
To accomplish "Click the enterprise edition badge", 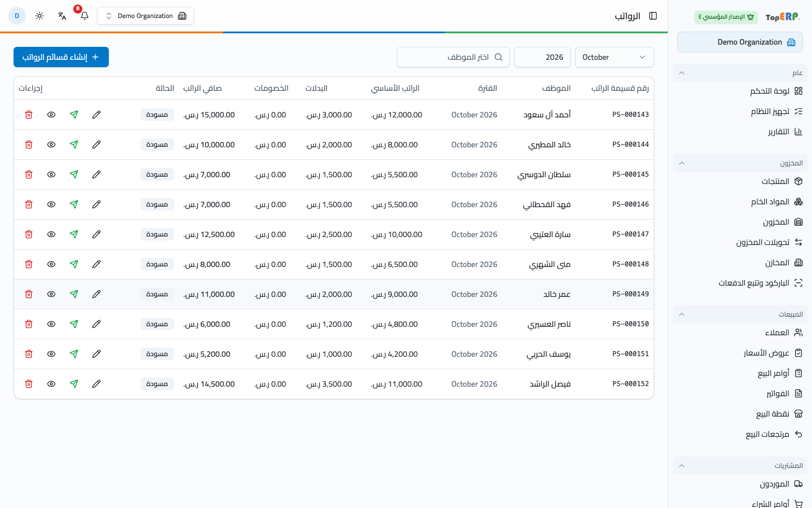I will coord(726,17).
